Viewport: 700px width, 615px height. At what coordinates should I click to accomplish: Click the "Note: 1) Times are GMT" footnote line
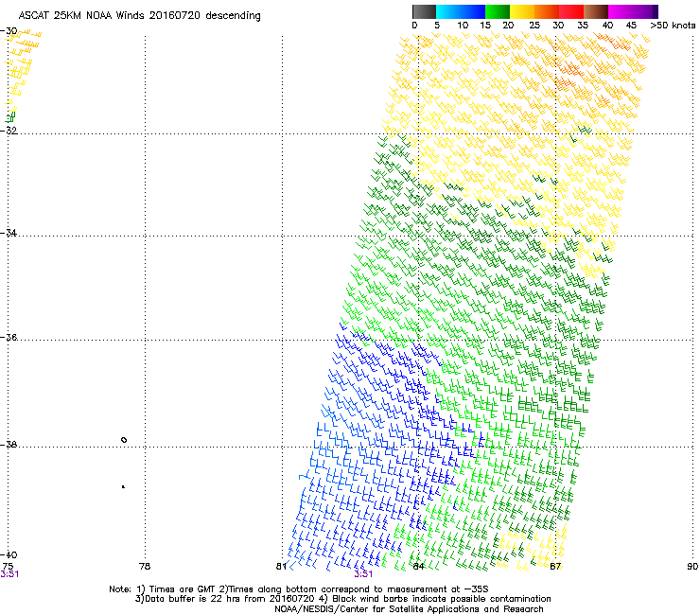click(299, 589)
